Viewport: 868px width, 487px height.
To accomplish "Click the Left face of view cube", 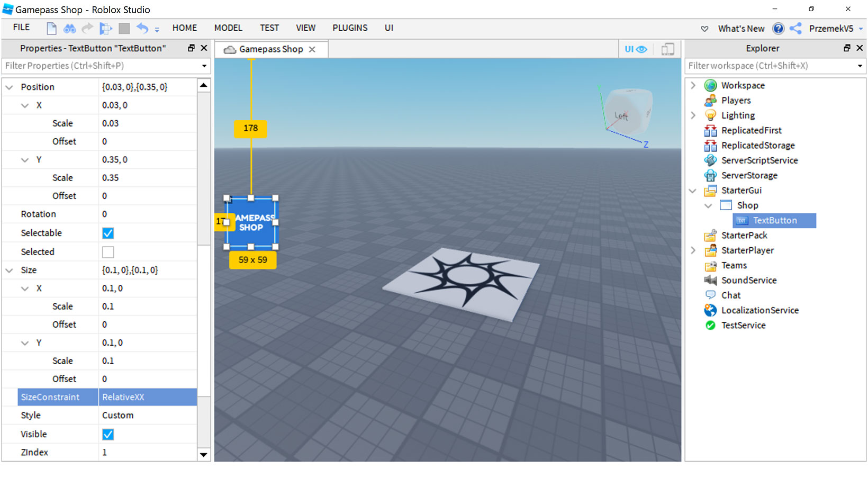I will click(621, 115).
